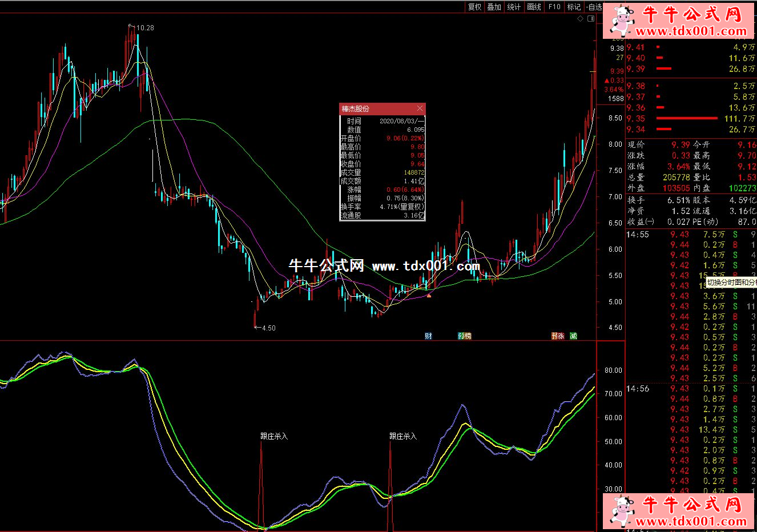Click the 振幅 row in the popup
Image resolution: width=757 pixels, height=532 pixels.
point(382,198)
